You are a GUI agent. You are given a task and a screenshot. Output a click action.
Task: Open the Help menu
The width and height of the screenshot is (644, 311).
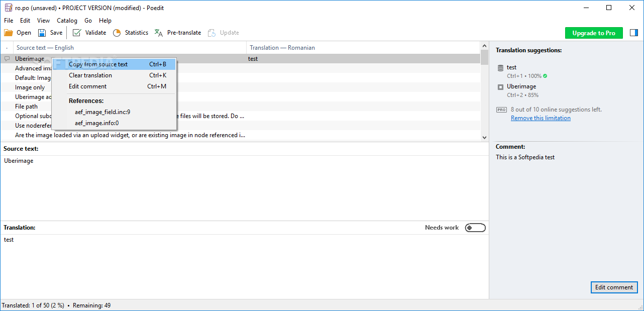coord(105,21)
